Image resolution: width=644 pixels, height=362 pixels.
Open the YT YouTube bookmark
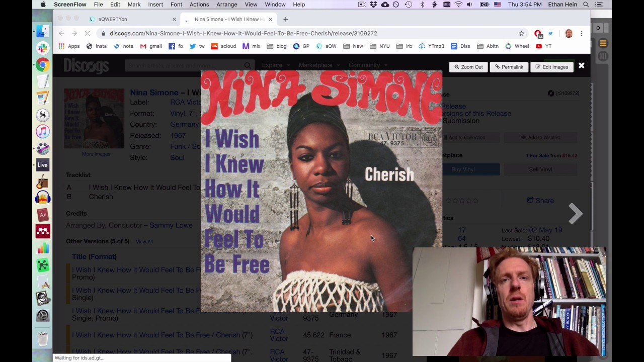click(x=544, y=46)
